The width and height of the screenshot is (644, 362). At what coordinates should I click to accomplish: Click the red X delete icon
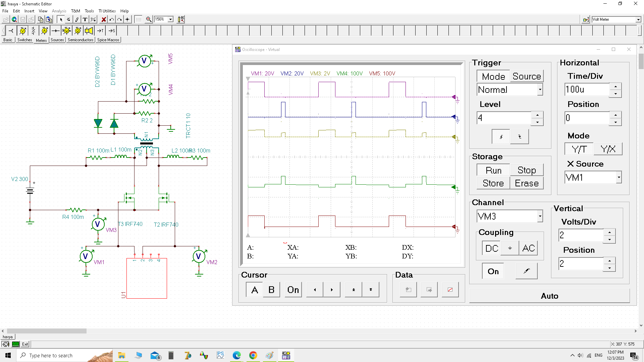point(104,19)
